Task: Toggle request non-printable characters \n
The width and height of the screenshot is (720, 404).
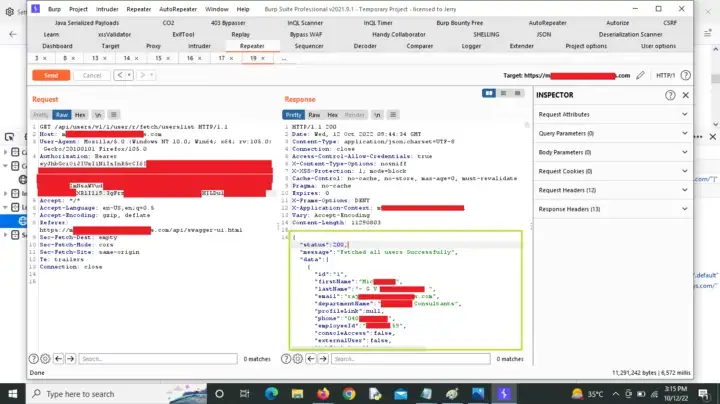Action: pos(98,115)
